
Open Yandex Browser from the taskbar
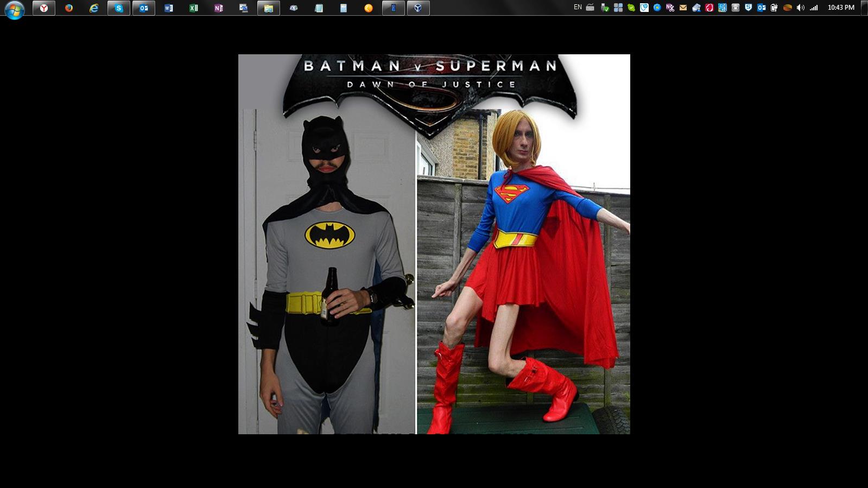click(44, 8)
